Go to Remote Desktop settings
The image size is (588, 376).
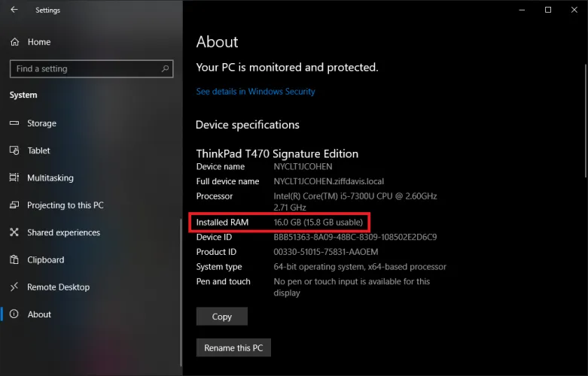(x=58, y=287)
